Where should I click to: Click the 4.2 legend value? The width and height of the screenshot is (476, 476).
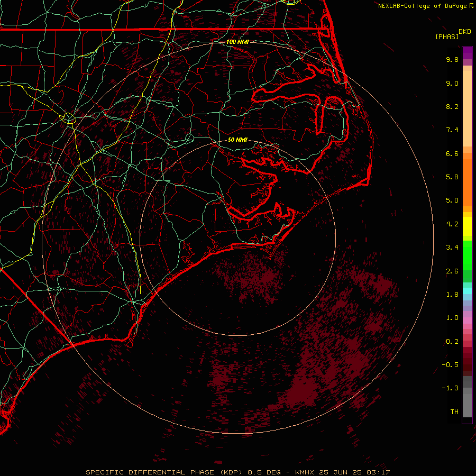[452, 224]
